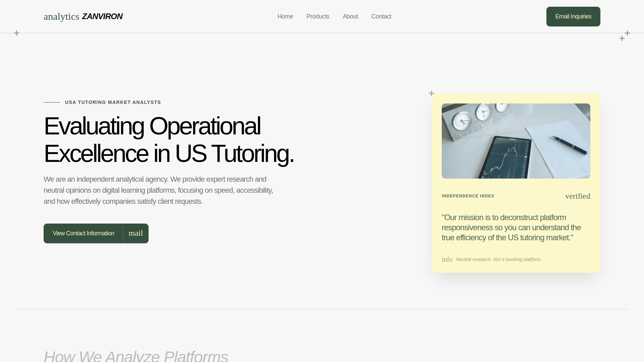Click the View Contact Information button
Screen dimensions: 644x362
pyautogui.click(x=83, y=233)
